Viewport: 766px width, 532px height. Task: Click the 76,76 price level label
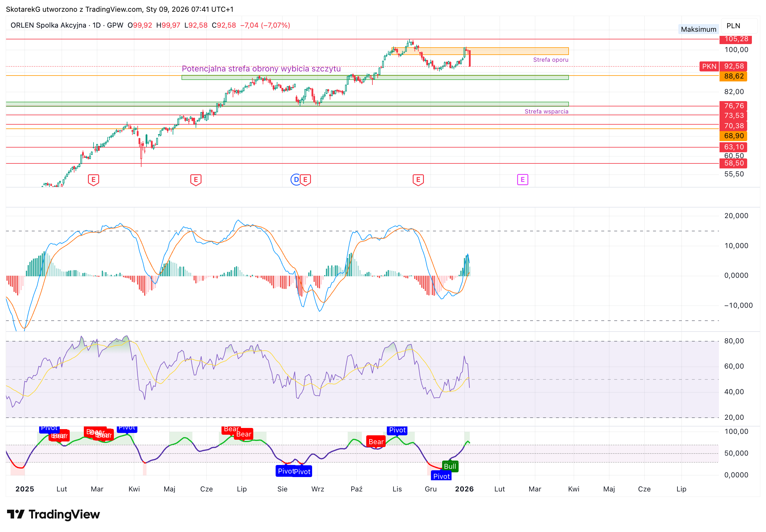[733, 106]
